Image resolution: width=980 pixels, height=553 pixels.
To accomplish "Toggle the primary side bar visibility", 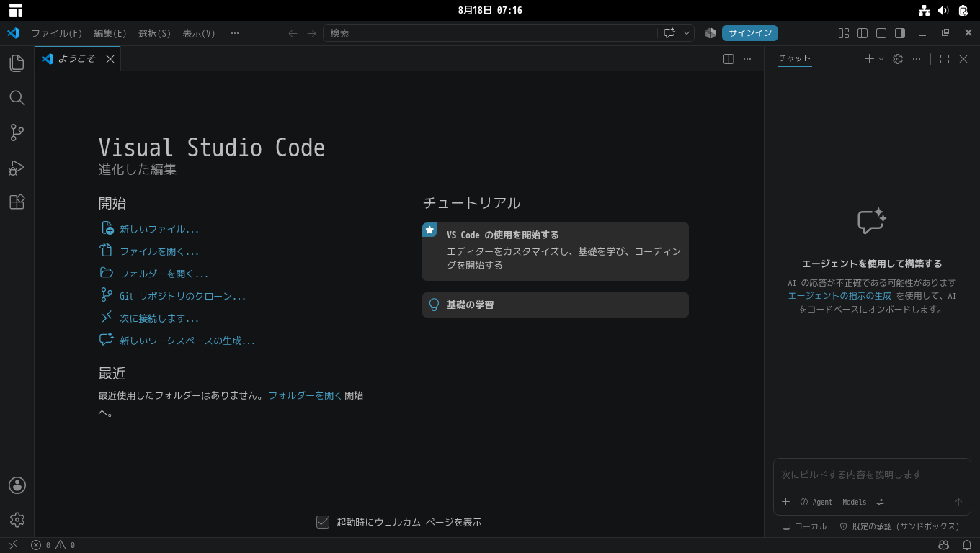I will [863, 33].
